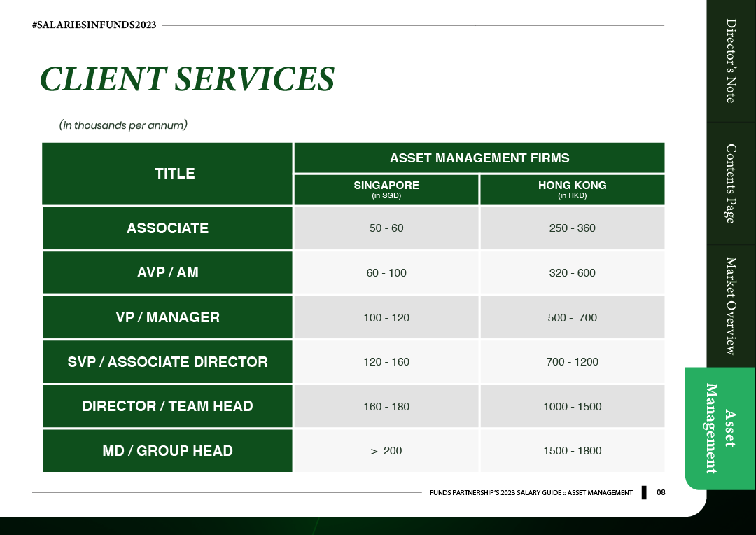Click the Hong Kong value '700 - 1200'
The image size is (756, 535).
[573, 362]
